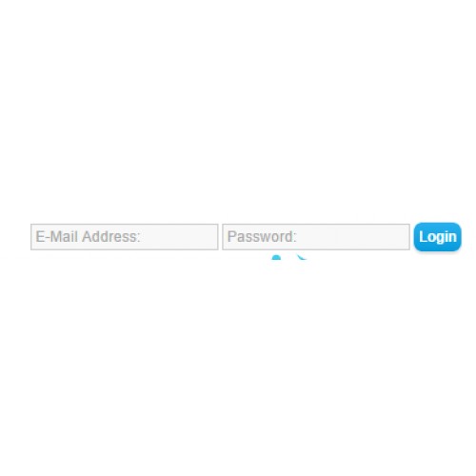Sign in using the rounded Login button
Screen dimensions: 476x476
click(437, 237)
